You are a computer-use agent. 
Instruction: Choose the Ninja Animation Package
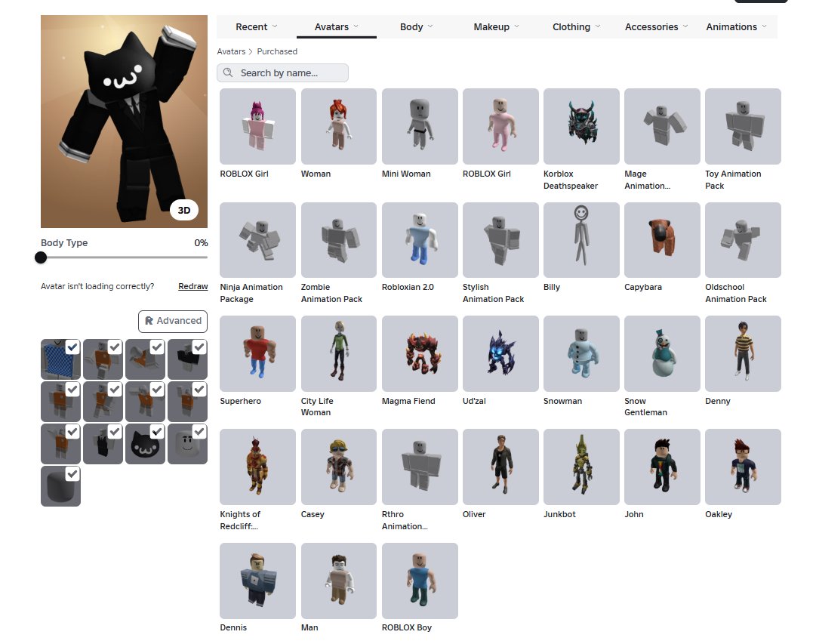click(x=257, y=240)
